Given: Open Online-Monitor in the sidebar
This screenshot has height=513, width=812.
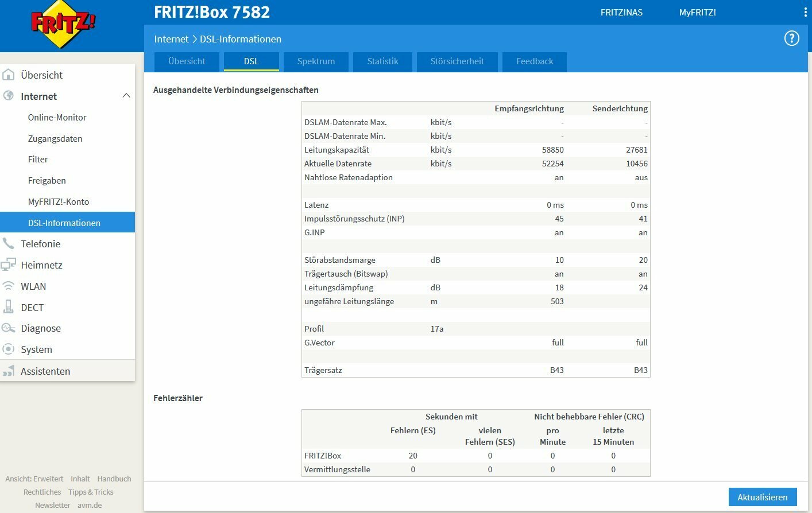Looking at the screenshot, I should [x=57, y=117].
